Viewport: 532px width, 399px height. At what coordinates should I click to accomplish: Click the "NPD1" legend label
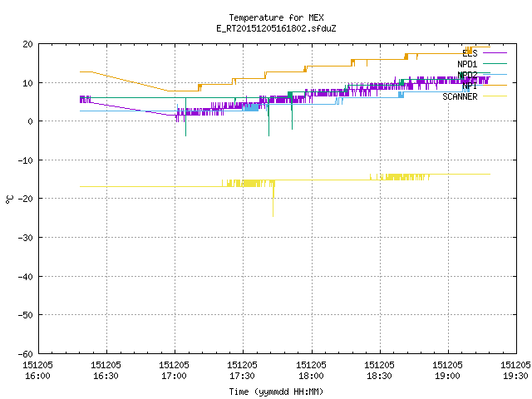coord(467,64)
